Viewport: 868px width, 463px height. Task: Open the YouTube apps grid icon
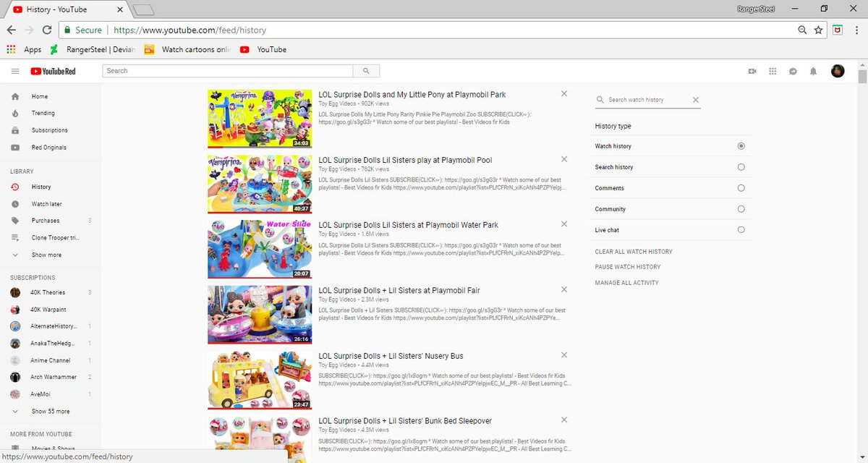[773, 71]
